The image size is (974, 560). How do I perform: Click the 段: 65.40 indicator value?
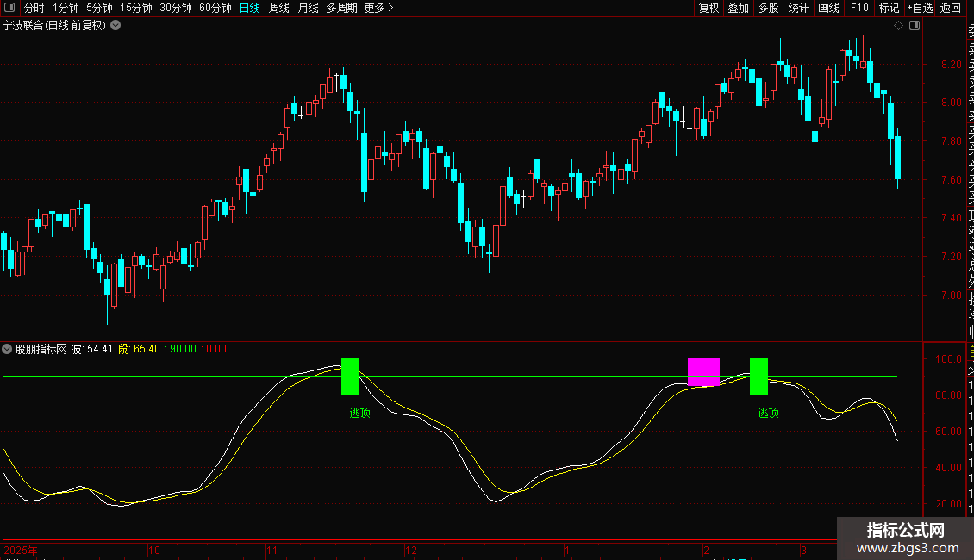coord(139,349)
